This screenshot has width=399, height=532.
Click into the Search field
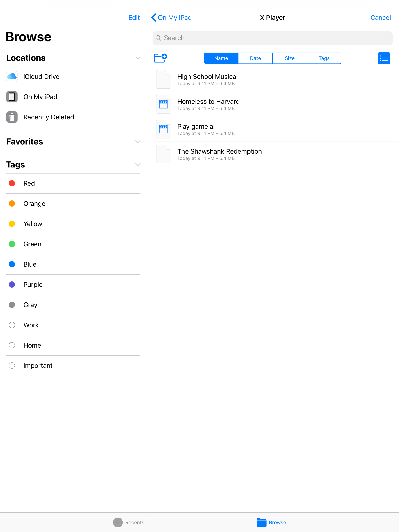tap(272, 38)
